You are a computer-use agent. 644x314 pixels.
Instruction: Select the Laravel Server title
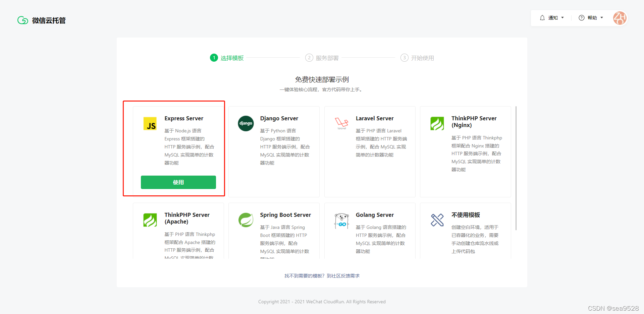[x=375, y=118]
